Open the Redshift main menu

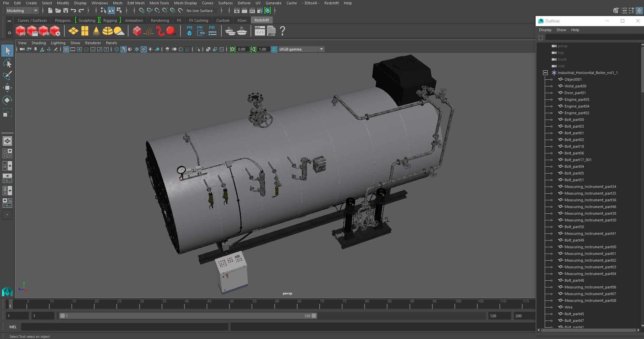[x=331, y=3]
